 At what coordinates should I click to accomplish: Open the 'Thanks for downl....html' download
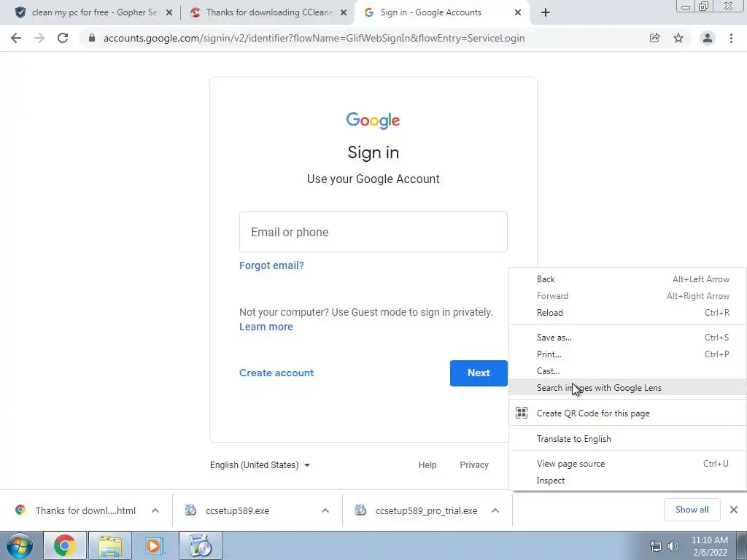click(76, 510)
